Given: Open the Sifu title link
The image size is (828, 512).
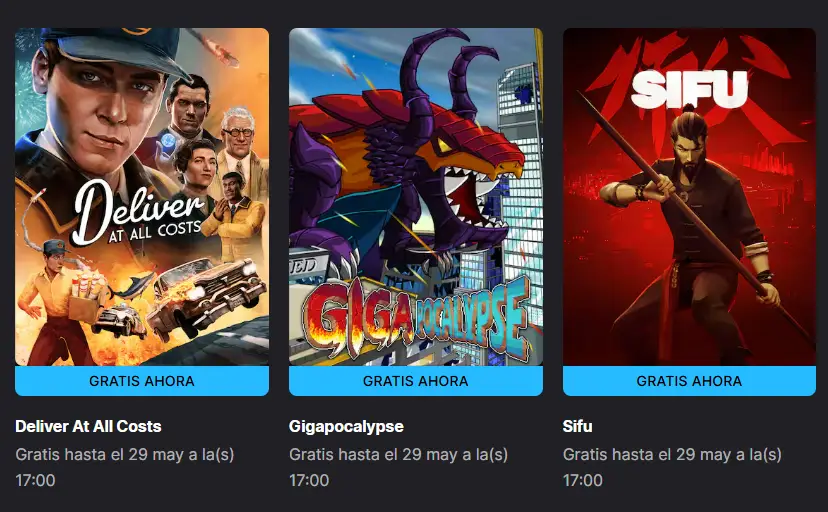Looking at the screenshot, I should (577, 426).
